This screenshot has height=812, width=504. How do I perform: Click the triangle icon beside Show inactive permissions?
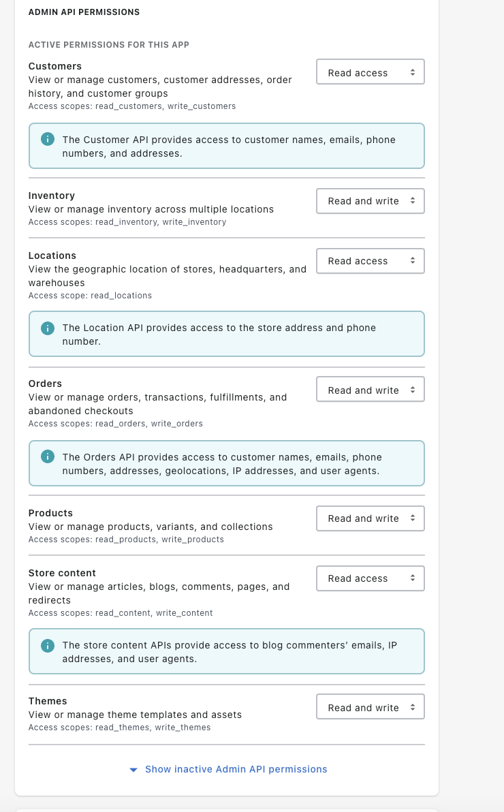(x=133, y=770)
